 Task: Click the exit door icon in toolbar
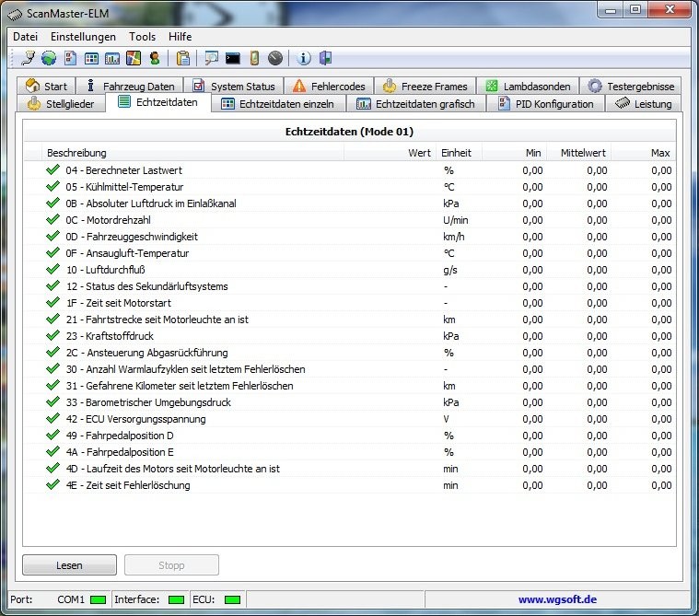325,58
